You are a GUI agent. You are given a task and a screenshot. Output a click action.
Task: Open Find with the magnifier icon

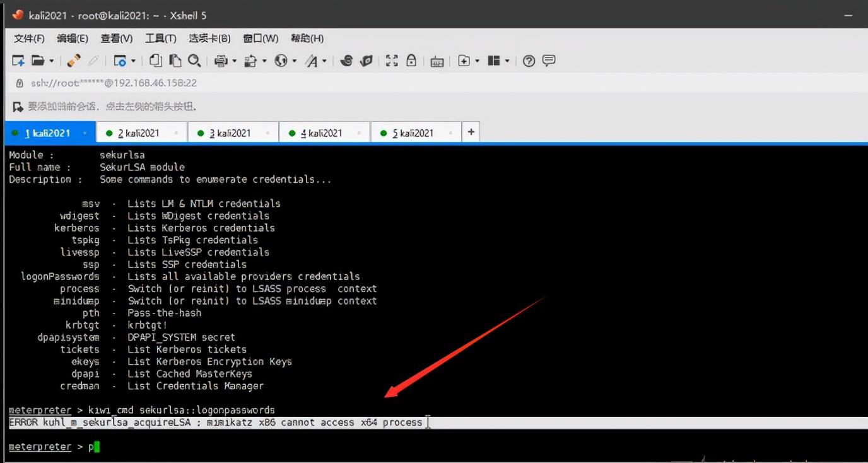[194, 61]
